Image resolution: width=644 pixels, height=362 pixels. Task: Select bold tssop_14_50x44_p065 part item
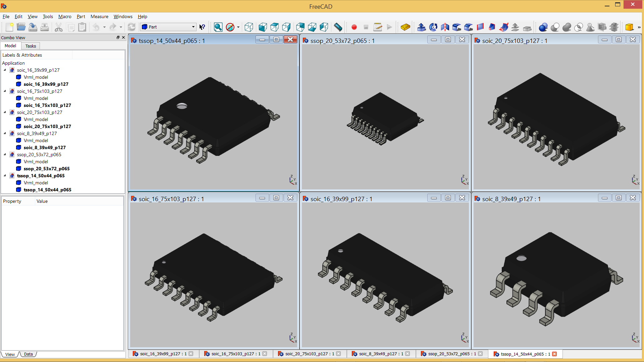click(47, 190)
